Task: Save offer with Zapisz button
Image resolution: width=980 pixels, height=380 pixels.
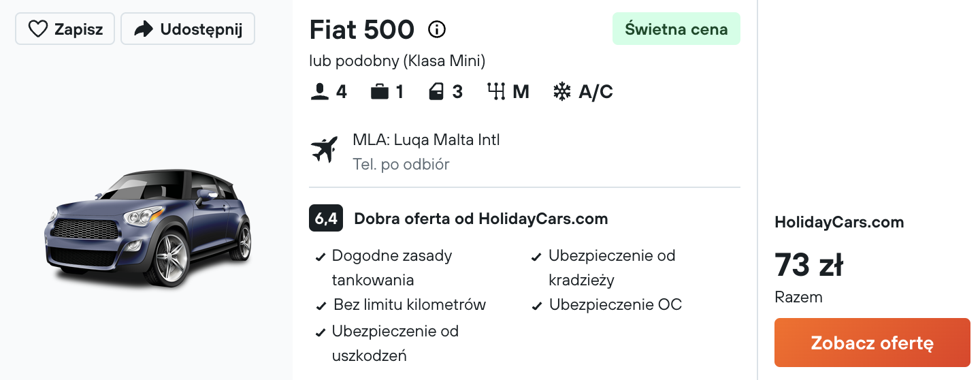Action: (x=65, y=29)
